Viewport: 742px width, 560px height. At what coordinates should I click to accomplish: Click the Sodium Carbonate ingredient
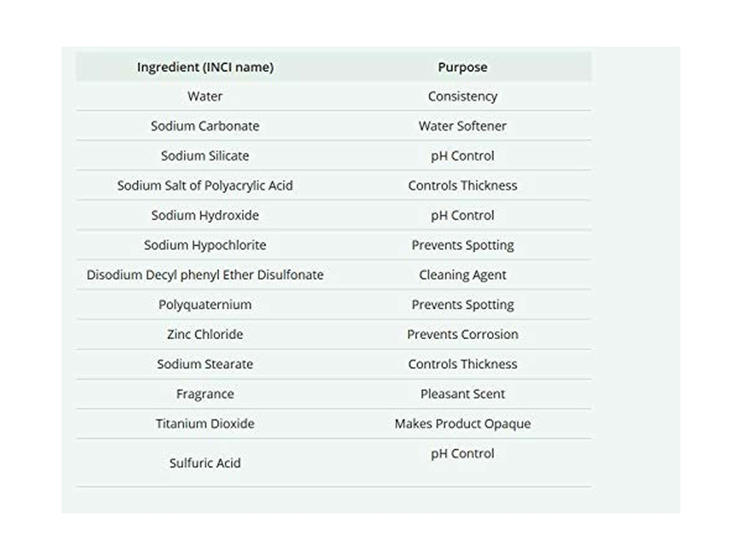[x=205, y=126]
